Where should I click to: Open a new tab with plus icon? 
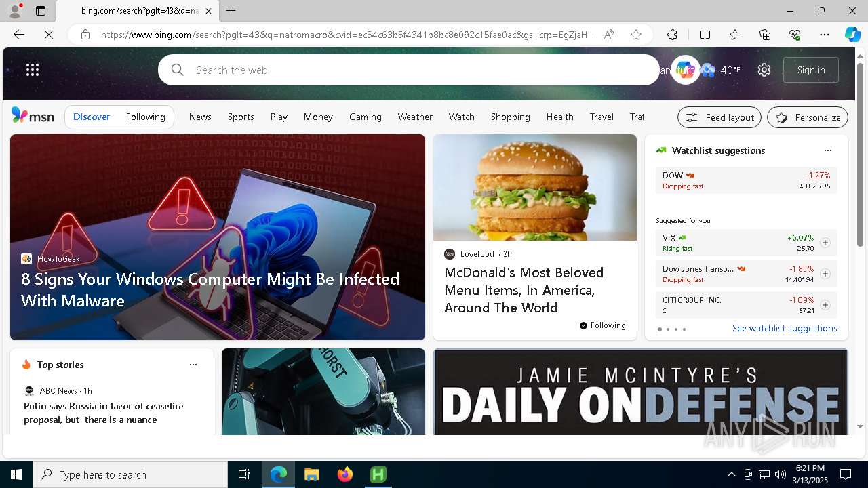pos(231,11)
